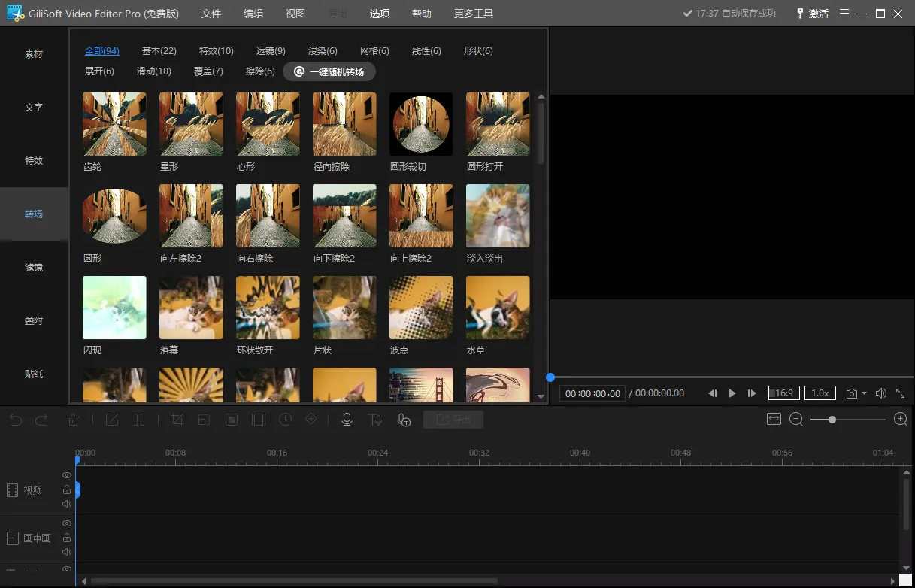Viewport: 915px width, 588px height.
Task: Click the speech-to-text icon beside the export button
Action: (404, 420)
